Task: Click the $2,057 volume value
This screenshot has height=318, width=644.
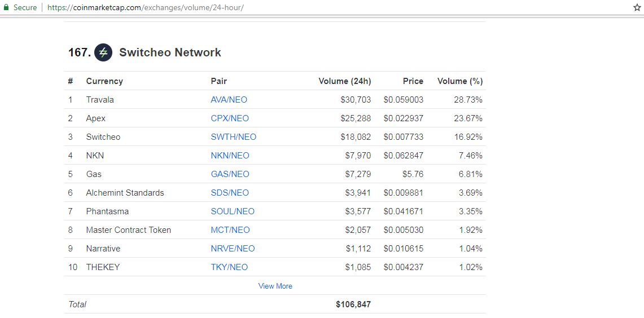Action: (358, 230)
